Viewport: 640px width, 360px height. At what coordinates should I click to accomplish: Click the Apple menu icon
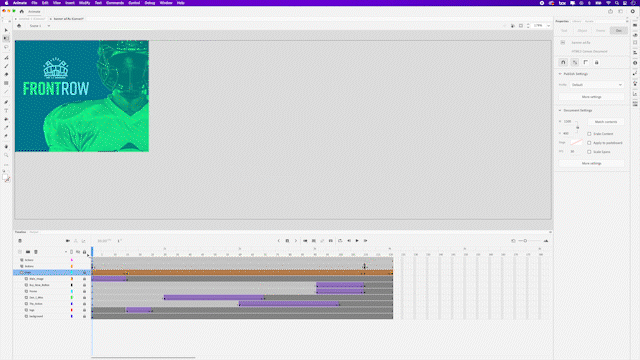pos(6,3)
